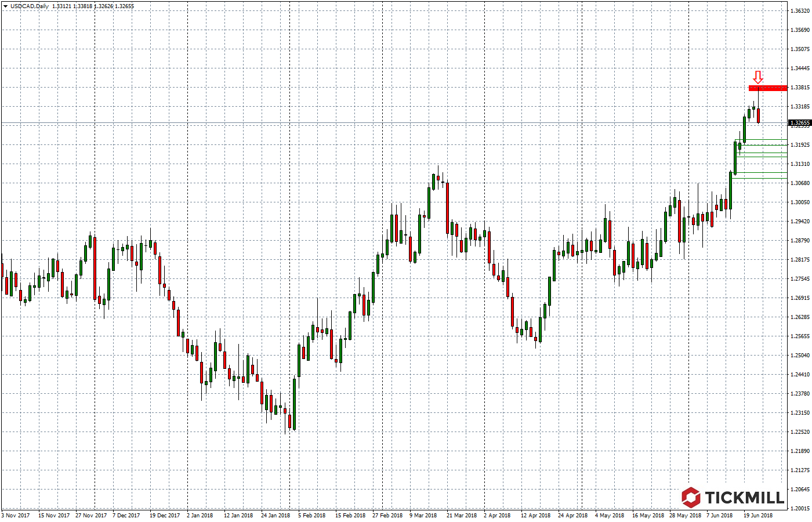Click price level 1.23150 on the axis
The height and width of the screenshot is (522, 812).
800,413
